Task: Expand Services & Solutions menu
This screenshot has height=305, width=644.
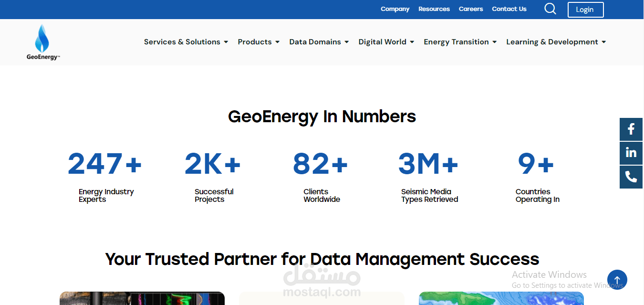Action: pos(186,42)
